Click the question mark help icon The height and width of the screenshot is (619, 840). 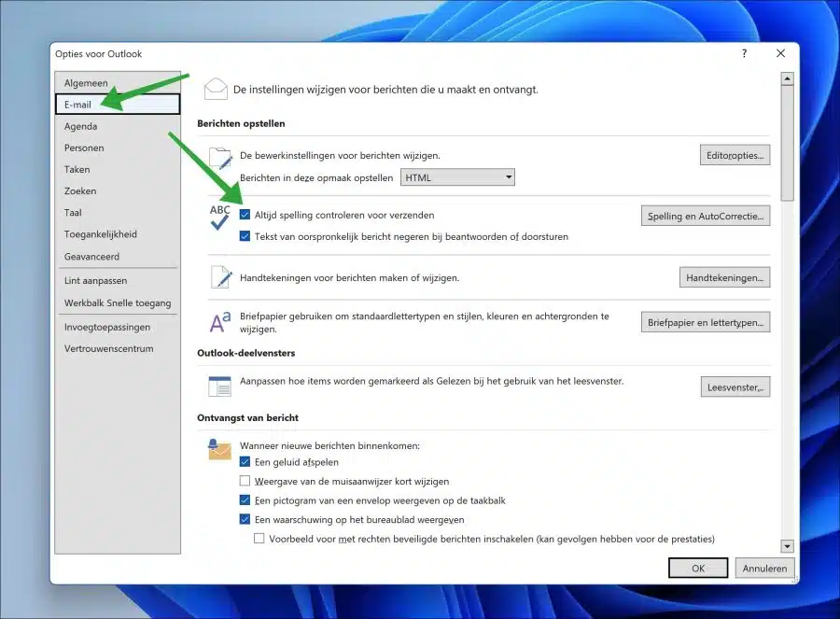[744, 53]
